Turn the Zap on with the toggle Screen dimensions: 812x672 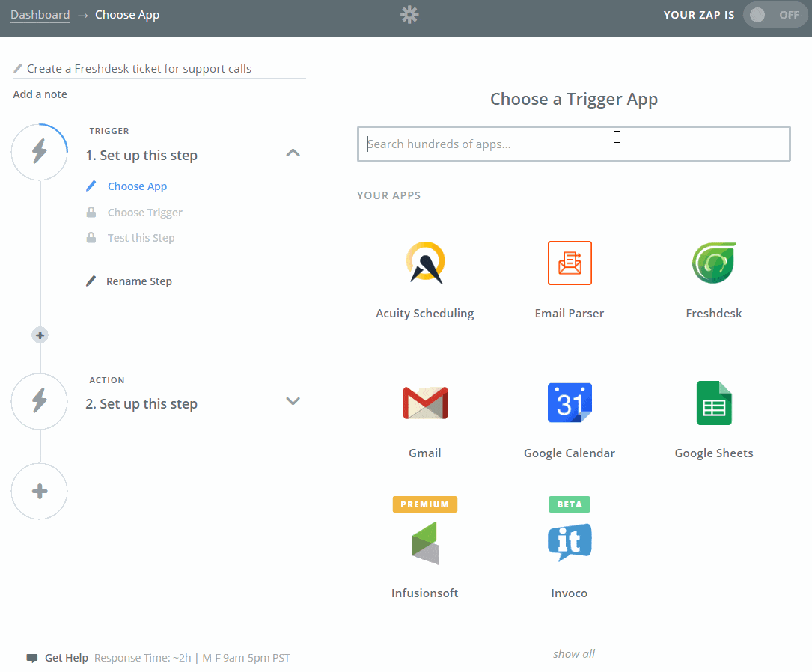[775, 15]
